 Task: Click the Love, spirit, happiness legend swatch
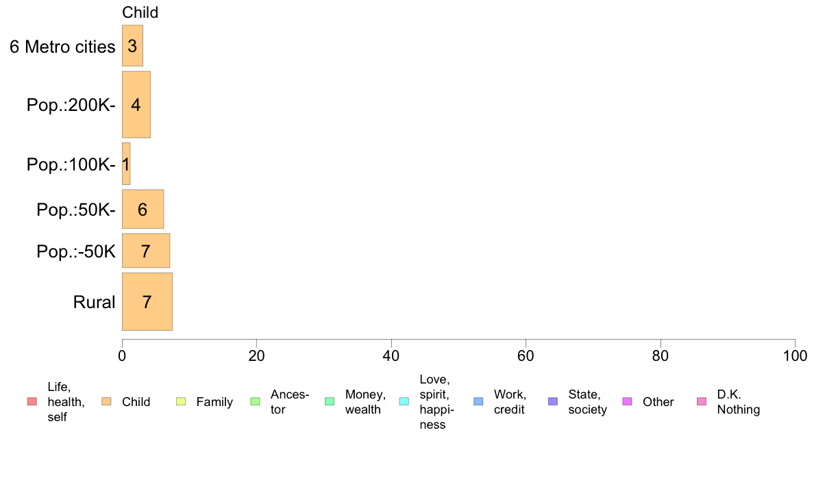(404, 402)
